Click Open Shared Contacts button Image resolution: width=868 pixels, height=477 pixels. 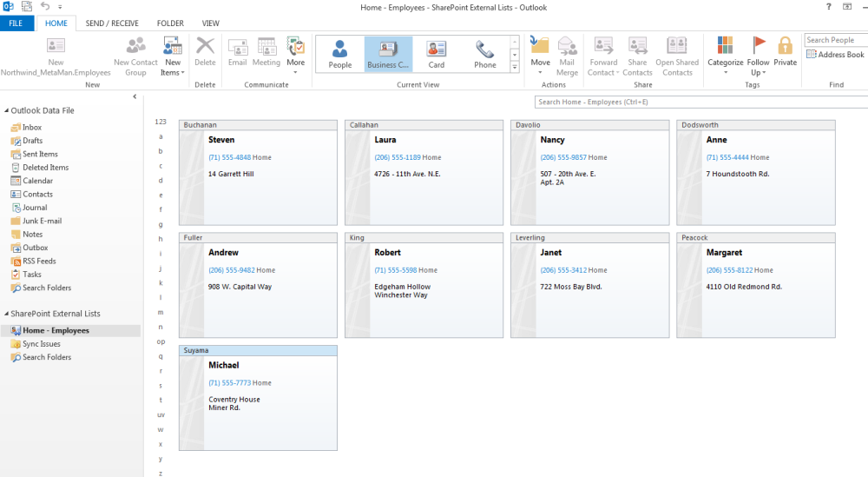[x=677, y=56]
